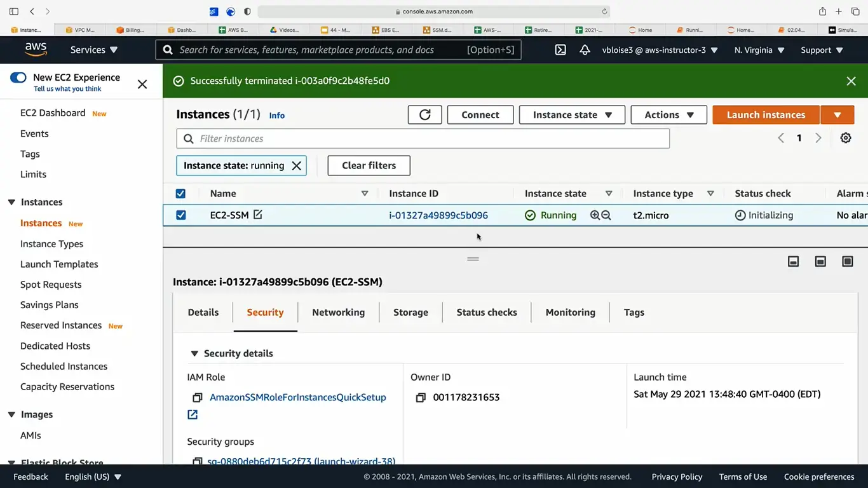868x488 pixels.
Task: Open Feedback in the footer
Action: (x=31, y=477)
